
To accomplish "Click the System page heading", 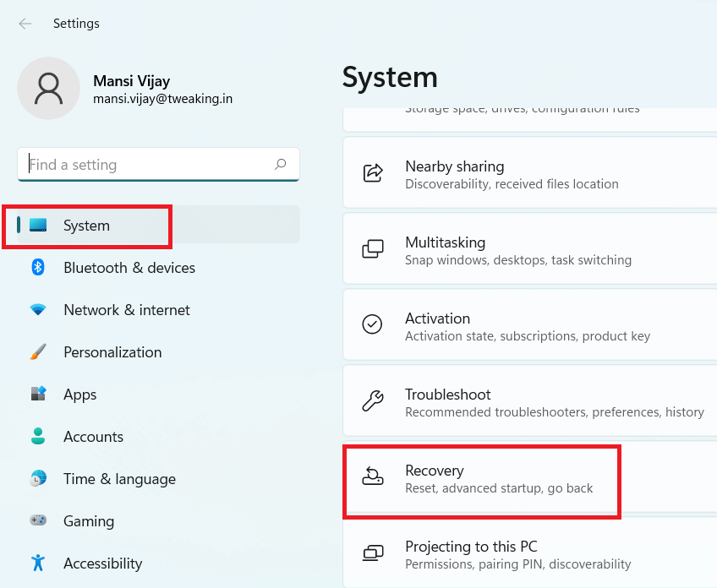I will pos(390,77).
